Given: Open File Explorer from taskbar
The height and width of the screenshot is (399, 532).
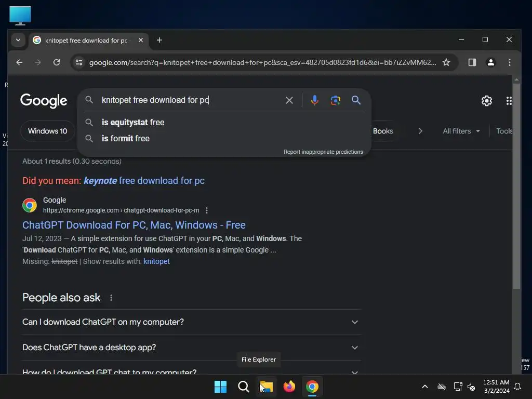Looking at the screenshot, I should (x=267, y=387).
